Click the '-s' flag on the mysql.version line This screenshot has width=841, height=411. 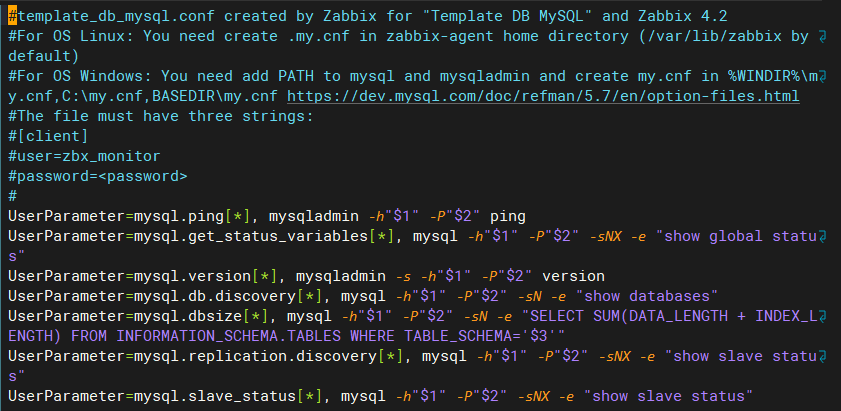pyautogui.click(x=403, y=277)
